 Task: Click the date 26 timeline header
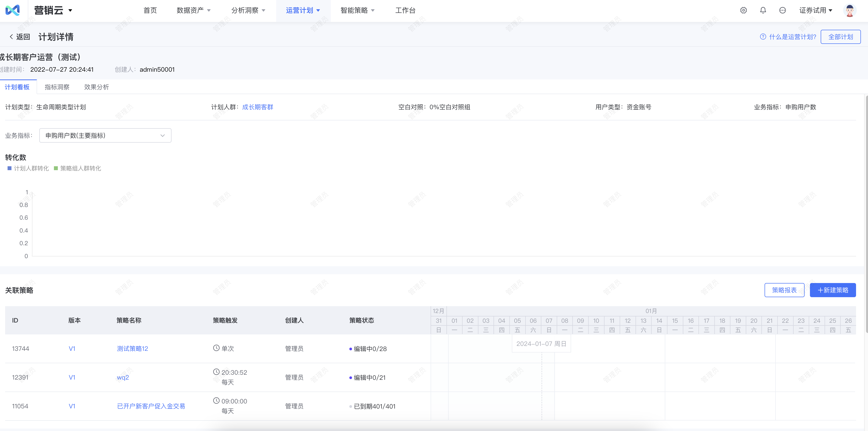[848, 321]
